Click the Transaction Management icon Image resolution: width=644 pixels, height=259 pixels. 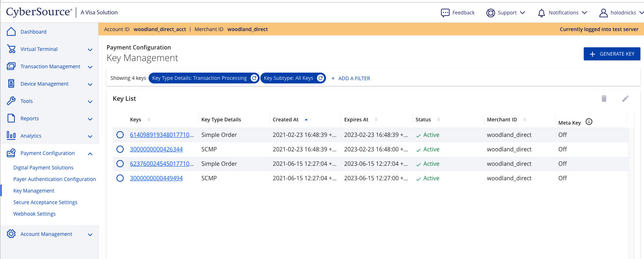(11, 66)
